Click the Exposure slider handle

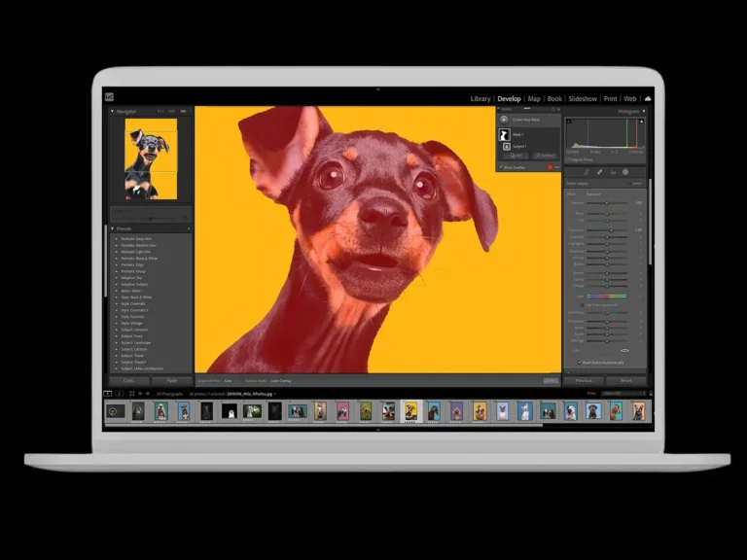tap(612, 230)
